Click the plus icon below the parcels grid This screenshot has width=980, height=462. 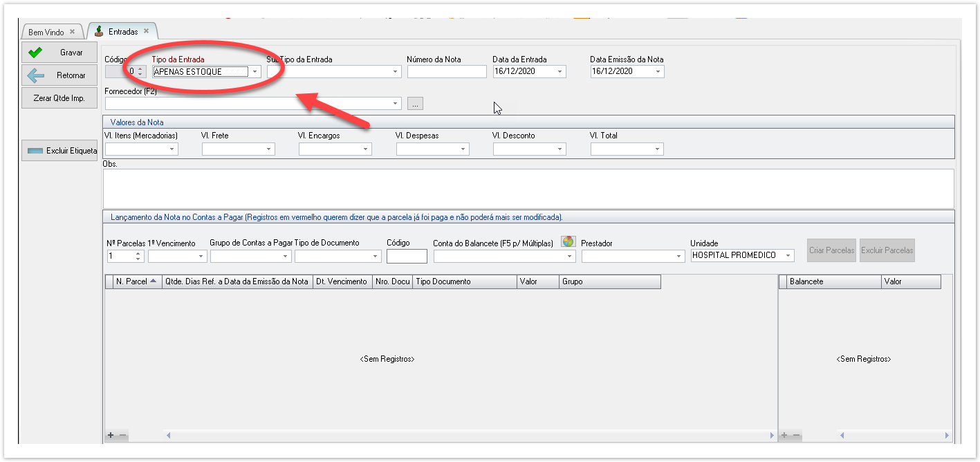pyautogui.click(x=111, y=435)
